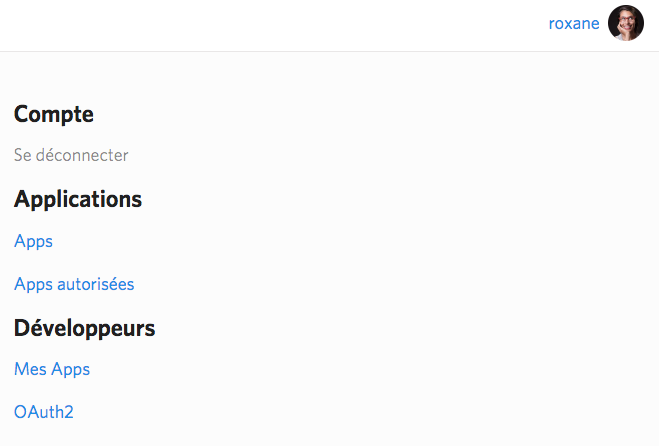
Task: Open OAuth2 developer settings
Action: click(x=44, y=411)
